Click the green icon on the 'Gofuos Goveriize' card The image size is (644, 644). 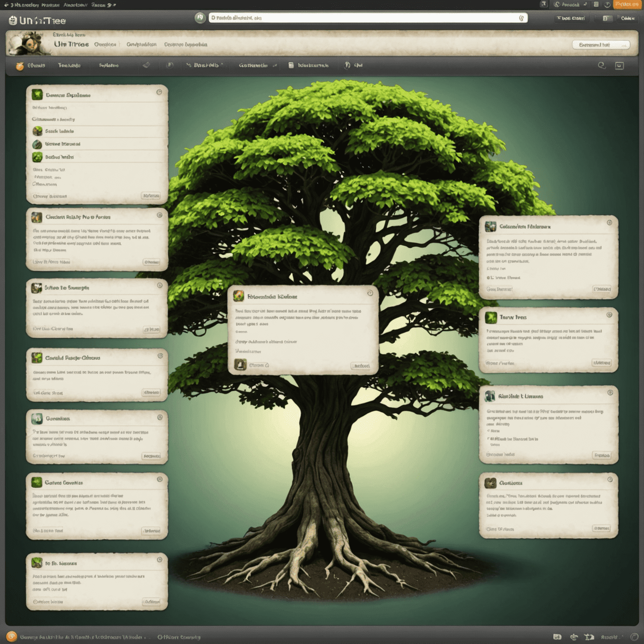click(x=37, y=482)
